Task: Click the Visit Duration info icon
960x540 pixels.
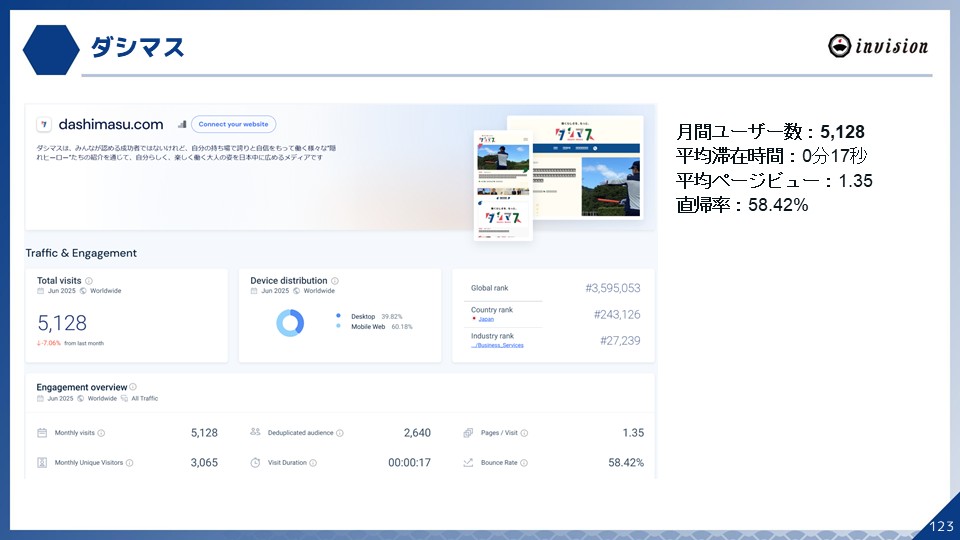Action: click(x=313, y=463)
